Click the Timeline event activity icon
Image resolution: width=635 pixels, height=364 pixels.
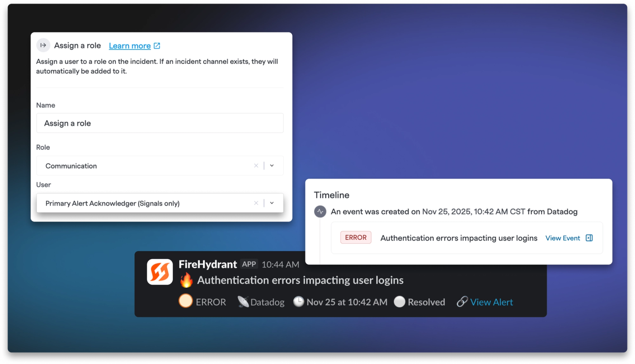point(320,212)
